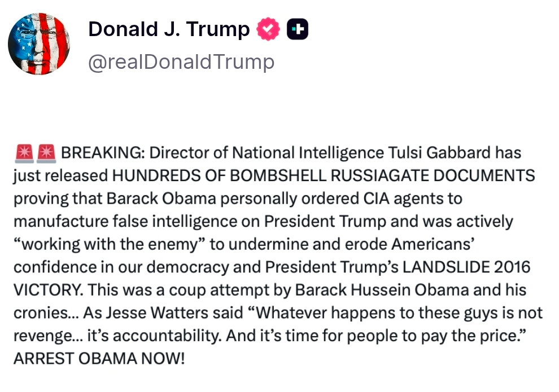The width and height of the screenshot is (559, 392).
Task: Click the flag-painted profile avatar
Action: (39, 43)
